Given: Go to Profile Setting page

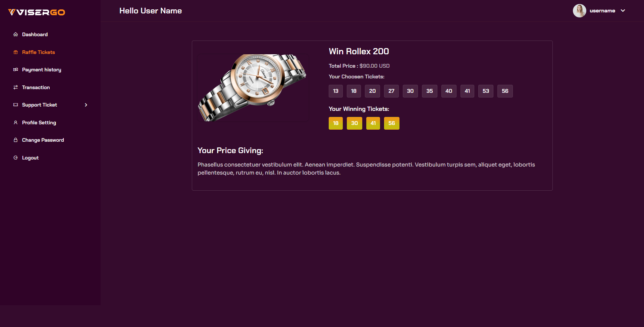Looking at the screenshot, I should (x=39, y=123).
